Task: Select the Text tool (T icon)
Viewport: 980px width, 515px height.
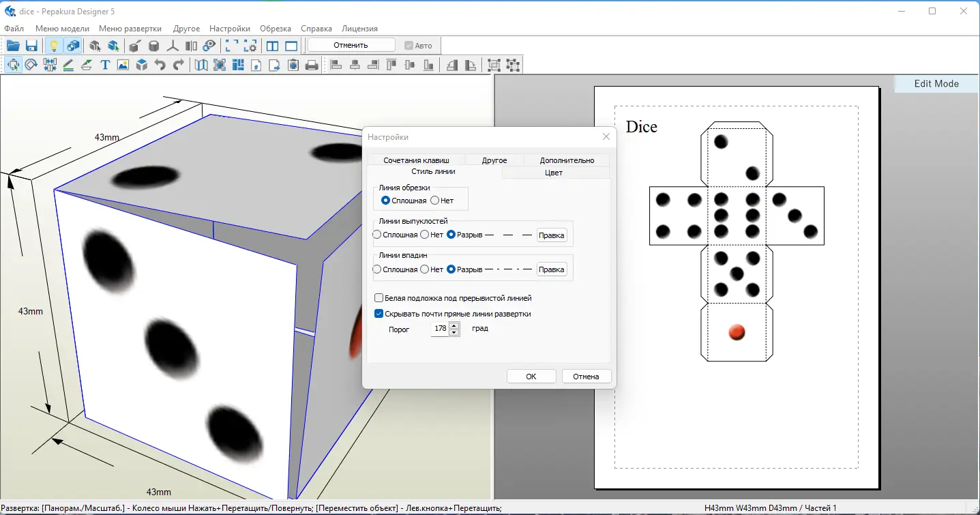Action: [x=105, y=65]
